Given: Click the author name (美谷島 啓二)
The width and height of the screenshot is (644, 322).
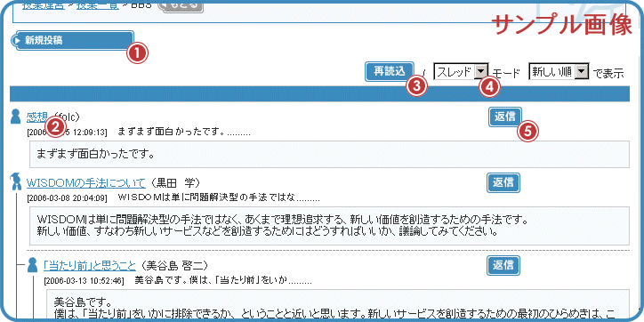Looking at the screenshot, I should point(173,265).
